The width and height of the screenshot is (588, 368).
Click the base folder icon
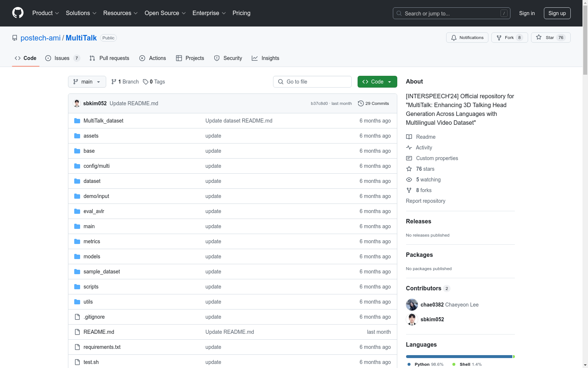tap(77, 151)
